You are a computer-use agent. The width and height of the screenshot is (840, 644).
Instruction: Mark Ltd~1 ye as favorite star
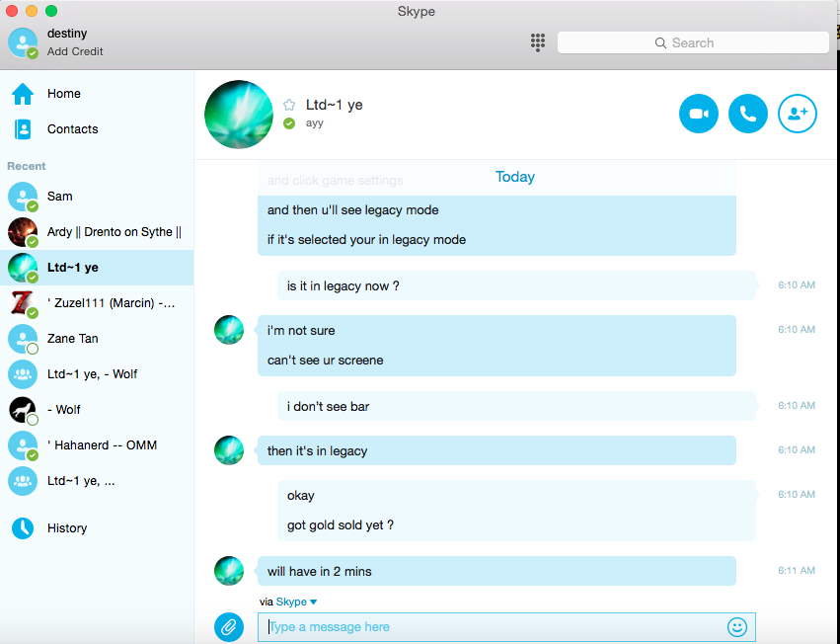click(x=289, y=105)
